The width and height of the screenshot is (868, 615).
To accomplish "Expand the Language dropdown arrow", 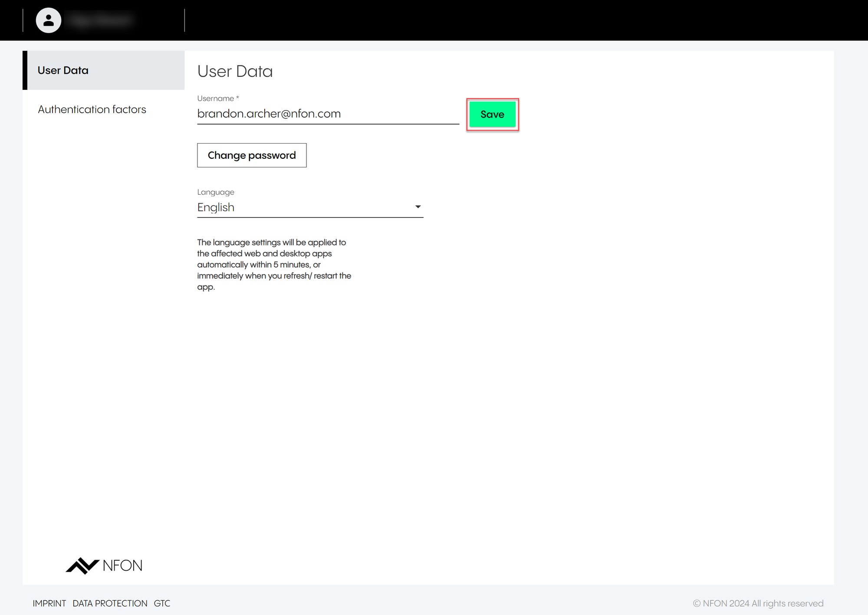I will pos(418,207).
